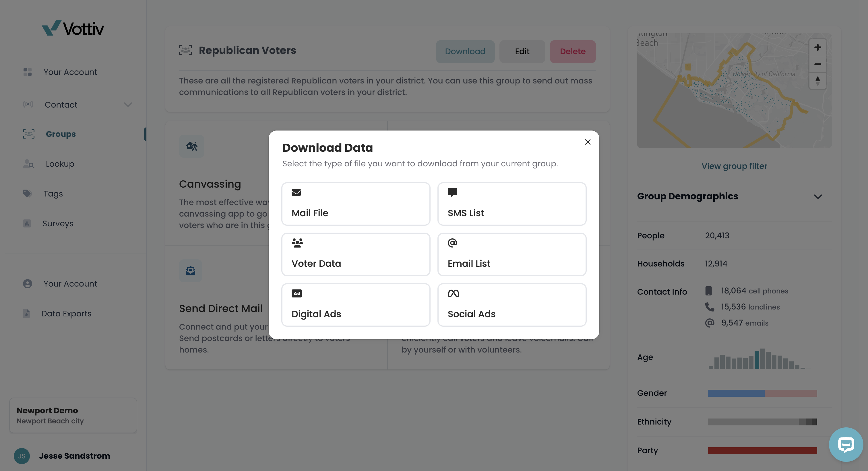
Task: Pick the Social Ads download option
Action: tap(512, 305)
